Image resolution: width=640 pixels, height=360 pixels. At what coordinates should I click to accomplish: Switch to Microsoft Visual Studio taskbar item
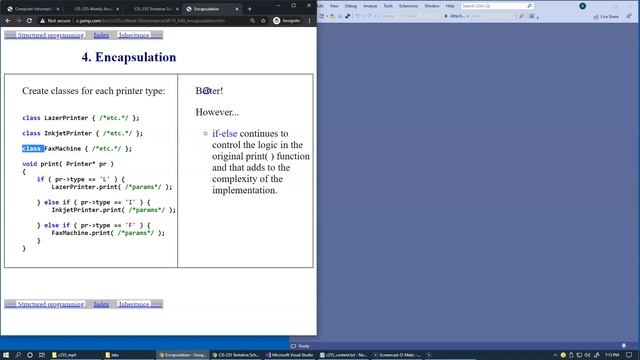(289, 355)
